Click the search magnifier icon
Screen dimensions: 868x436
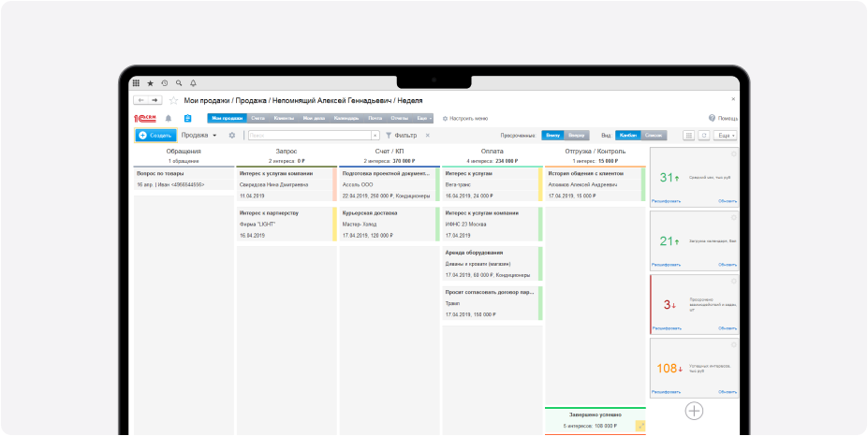pos(179,83)
